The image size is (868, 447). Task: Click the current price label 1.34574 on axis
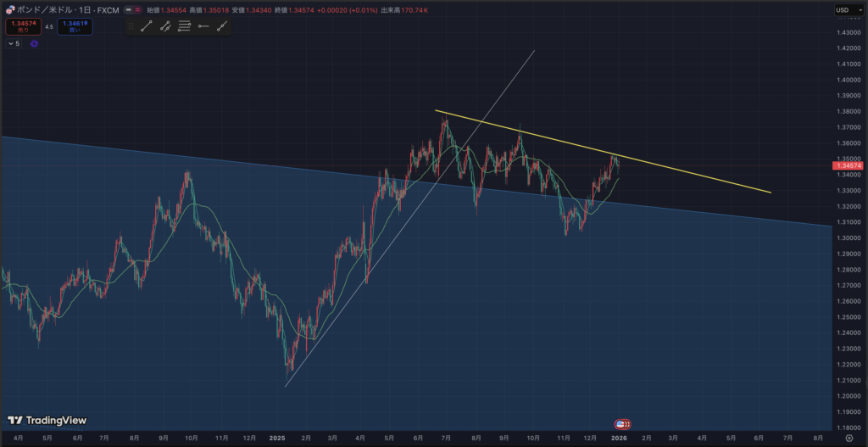tap(846, 166)
